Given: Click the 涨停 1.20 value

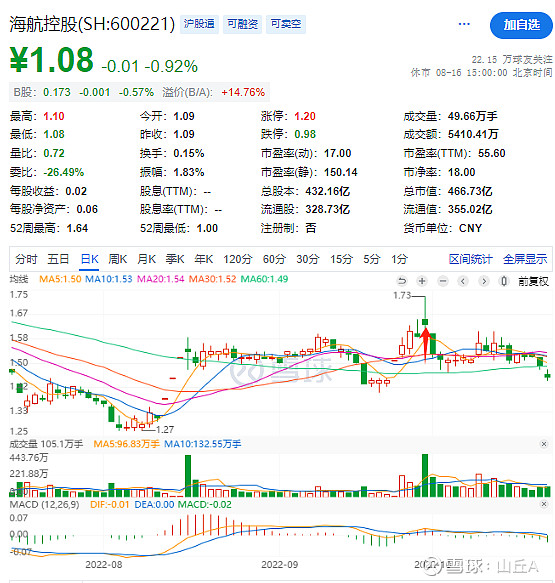Looking at the screenshot, I should click(x=305, y=116).
